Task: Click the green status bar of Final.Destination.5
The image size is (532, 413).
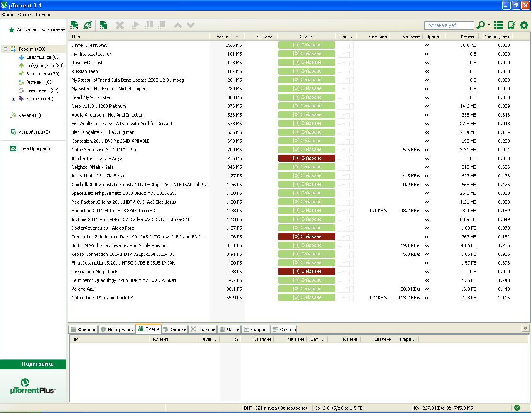Action: [x=306, y=262]
